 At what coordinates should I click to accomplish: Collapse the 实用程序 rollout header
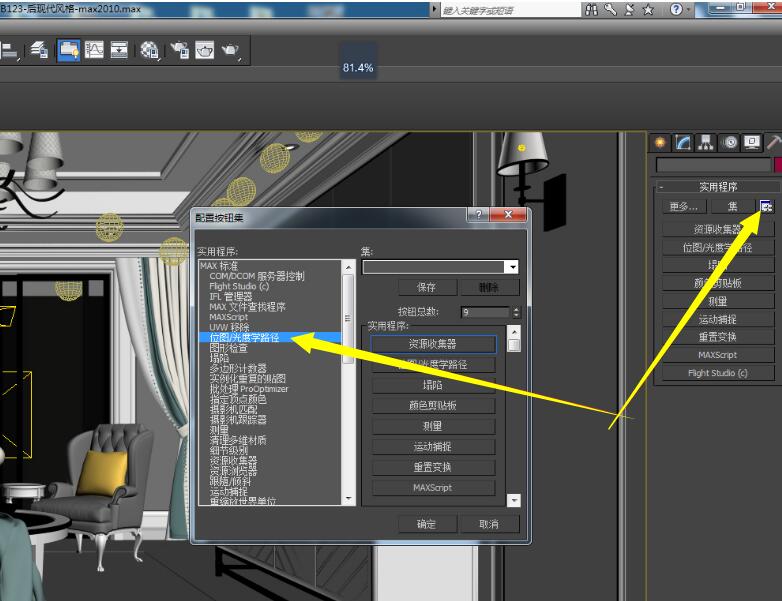click(x=717, y=187)
